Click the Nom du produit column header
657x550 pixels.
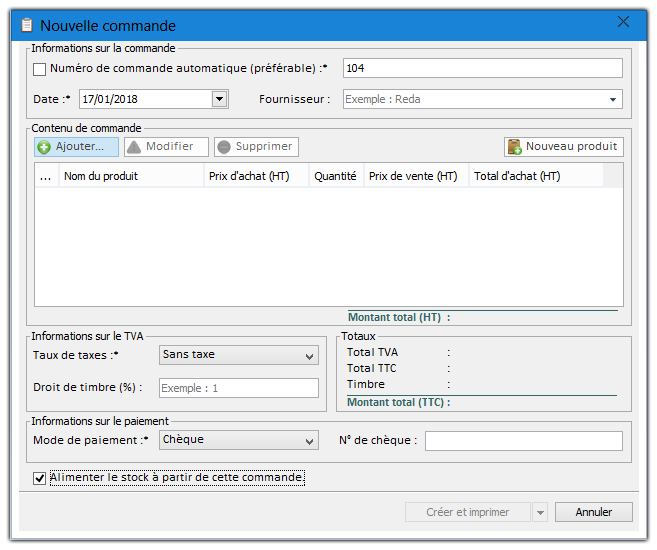101,176
